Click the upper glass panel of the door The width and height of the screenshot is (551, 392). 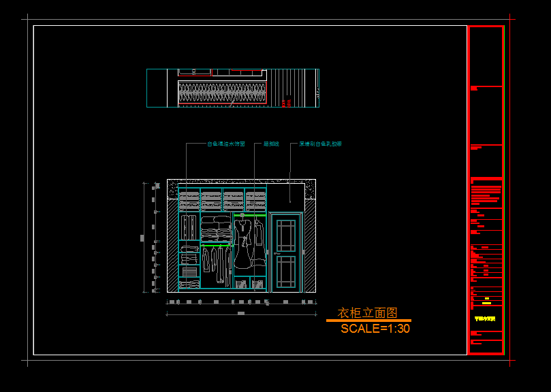coord(285,235)
